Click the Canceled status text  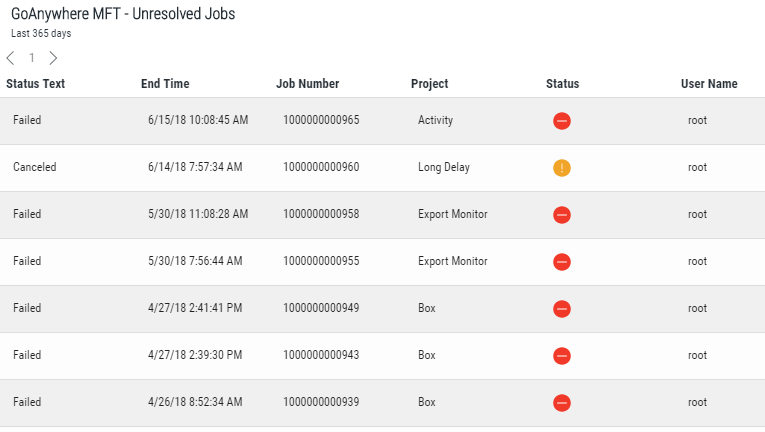click(35, 167)
